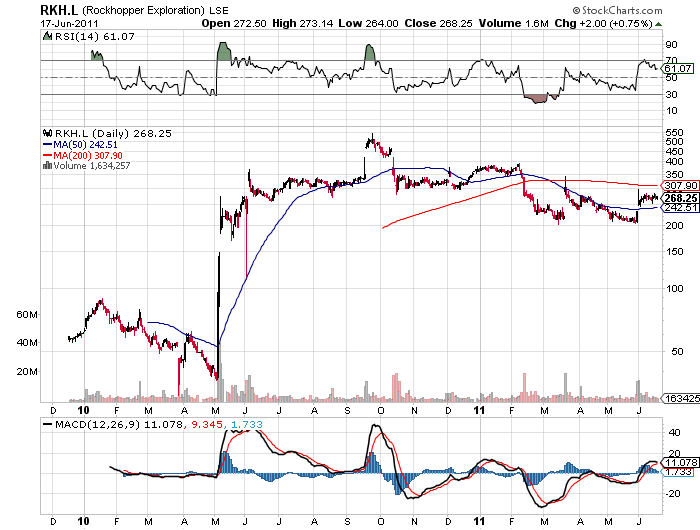Click the 17-Jun-2011 date
700x530 pixels.
tap(69, 23)
